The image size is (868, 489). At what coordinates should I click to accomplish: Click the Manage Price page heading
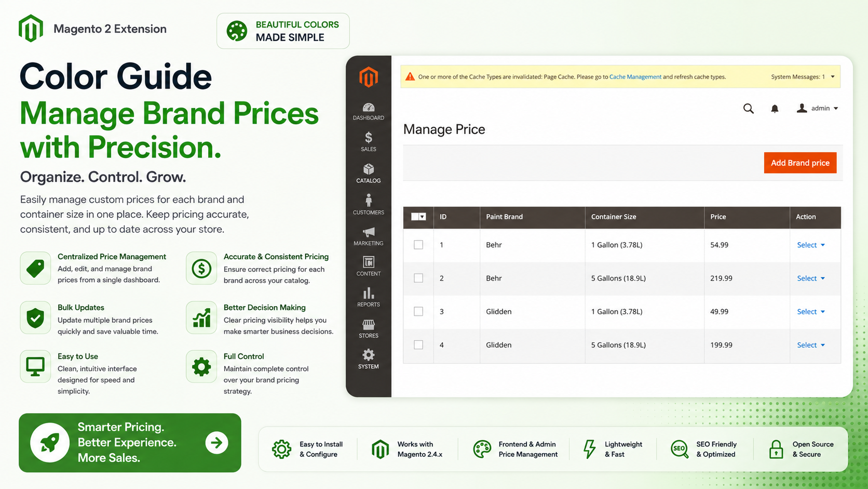pos(444,129)
